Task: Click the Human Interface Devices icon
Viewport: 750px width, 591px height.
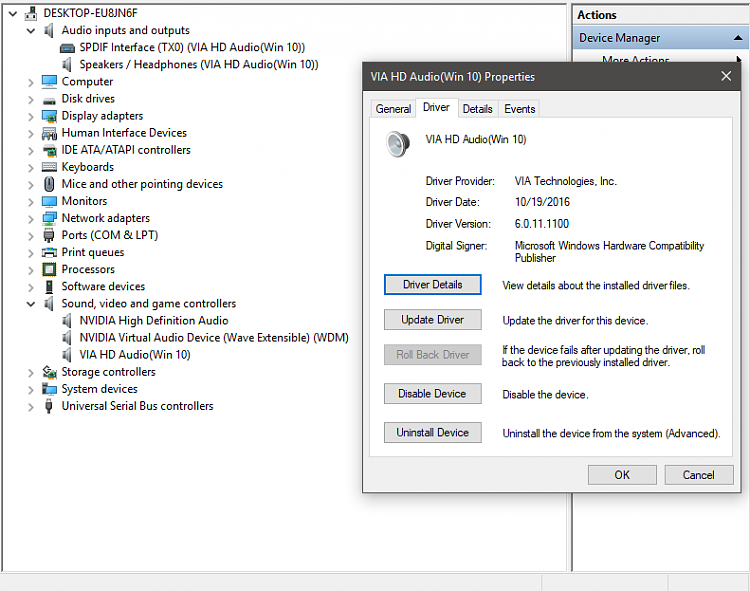Action: (49, 133)
